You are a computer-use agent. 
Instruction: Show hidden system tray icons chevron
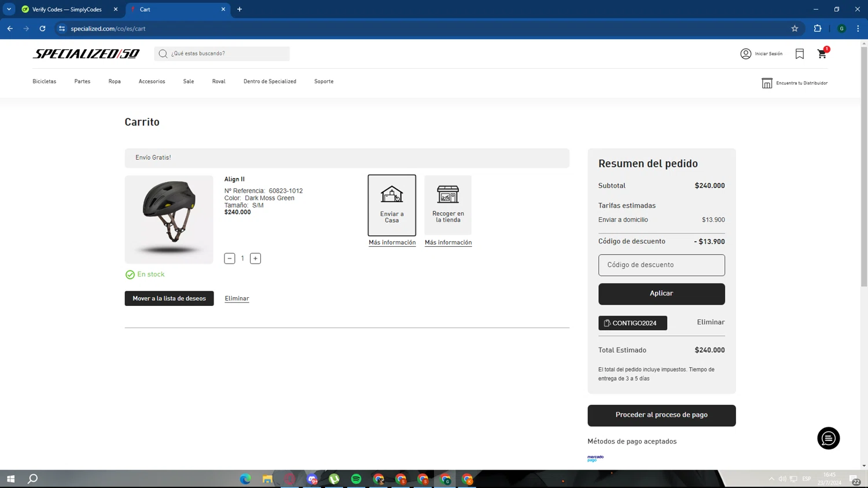point(771,479)
